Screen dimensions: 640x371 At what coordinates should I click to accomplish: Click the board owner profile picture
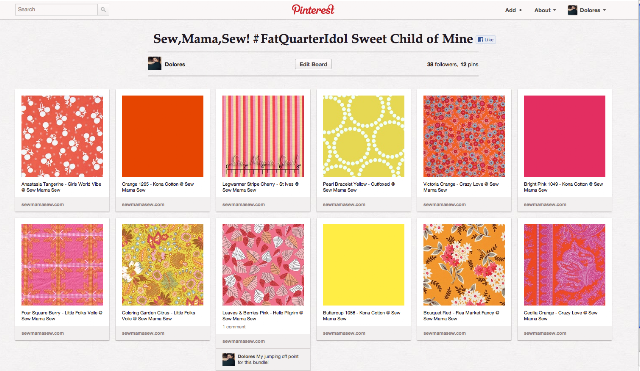pos(154,64)
